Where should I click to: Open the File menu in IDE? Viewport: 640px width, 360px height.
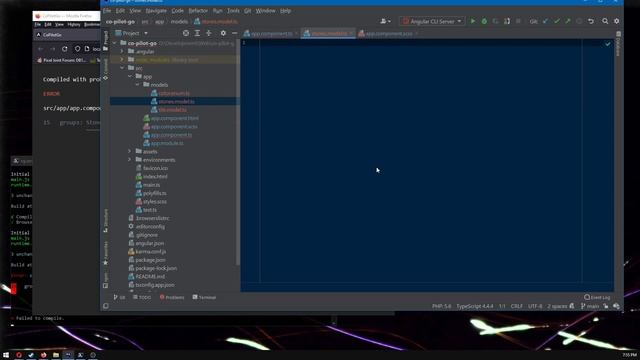[x=107, y=11]
